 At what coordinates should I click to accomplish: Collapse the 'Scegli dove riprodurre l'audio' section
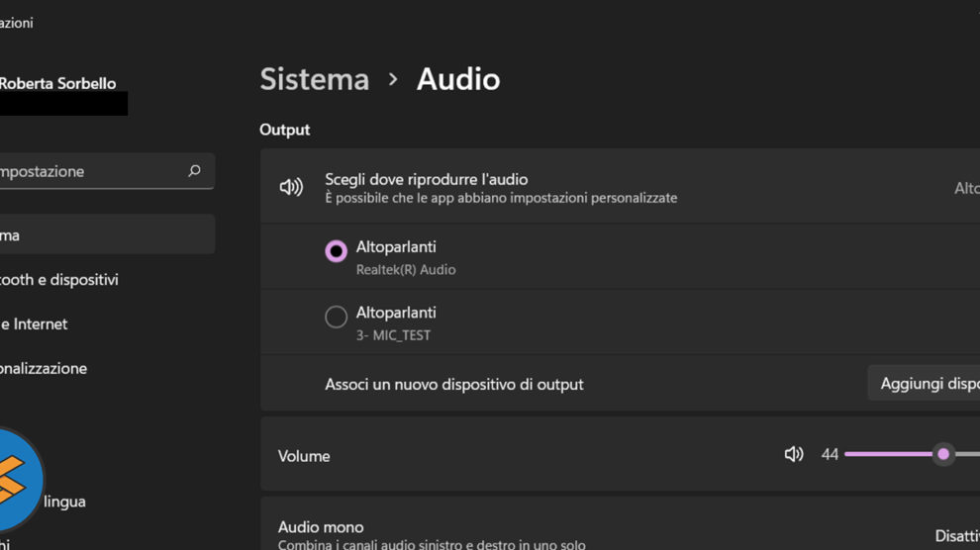point(964,188)
